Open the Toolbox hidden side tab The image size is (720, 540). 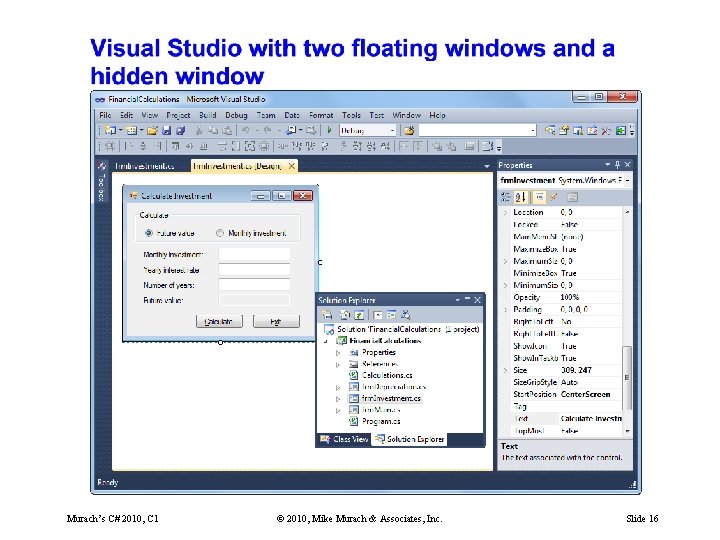[101, 181]
